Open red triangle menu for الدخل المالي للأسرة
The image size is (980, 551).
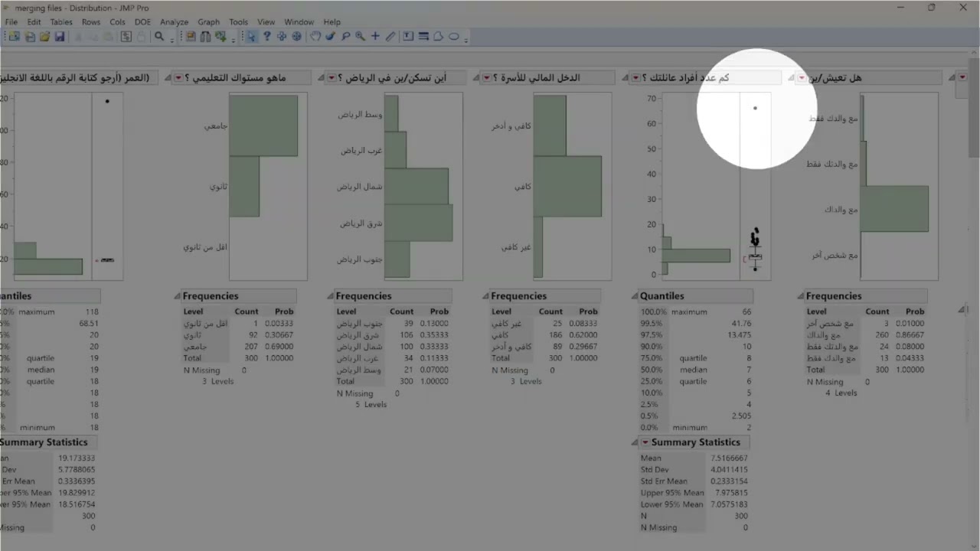486,77
